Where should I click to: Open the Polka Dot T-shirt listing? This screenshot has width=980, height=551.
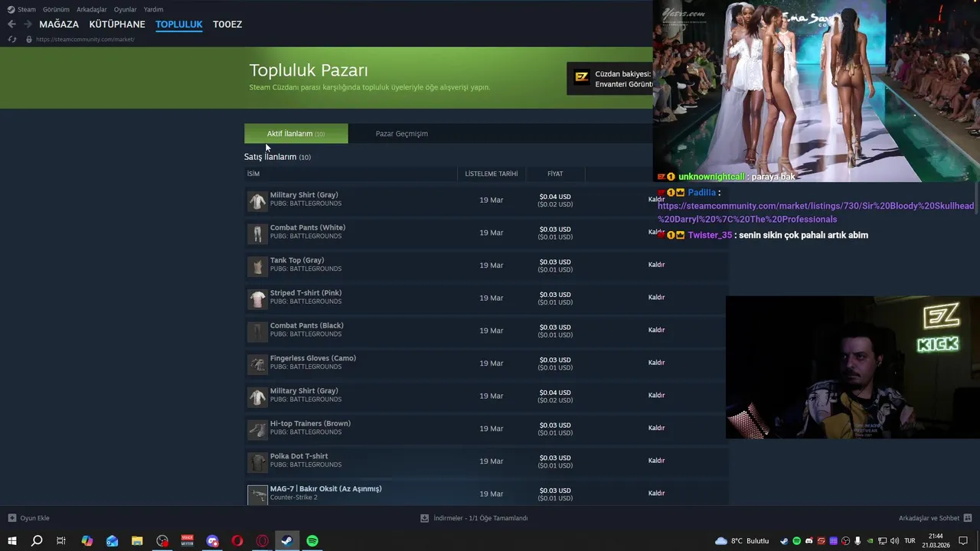pyautogui.click(x=299, y=456)
